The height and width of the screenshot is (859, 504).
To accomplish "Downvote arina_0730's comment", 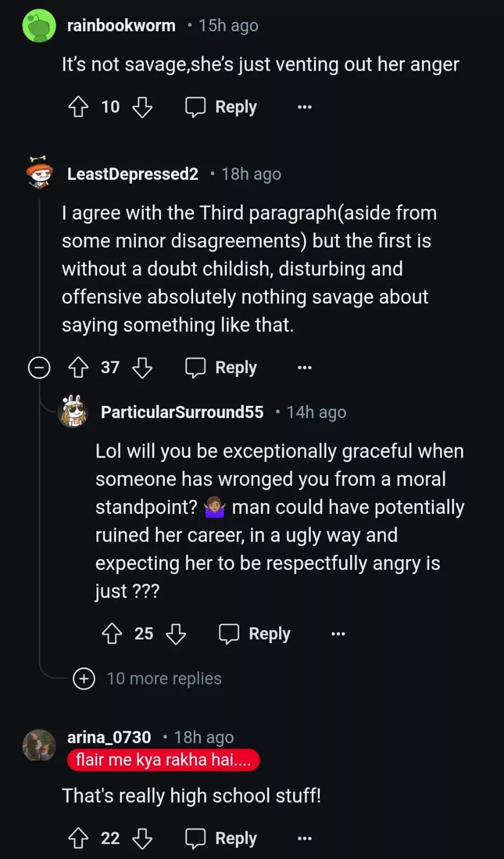I will point(142,838).
